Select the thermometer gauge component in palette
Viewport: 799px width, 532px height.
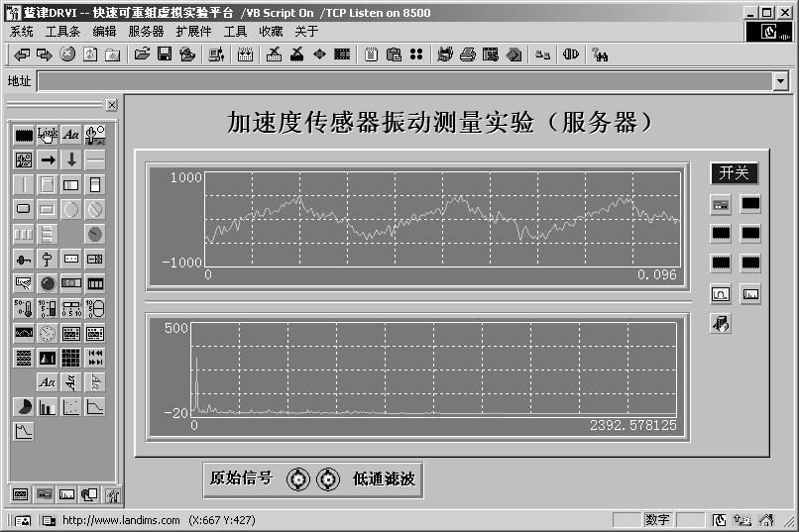[x=24, y=308]
